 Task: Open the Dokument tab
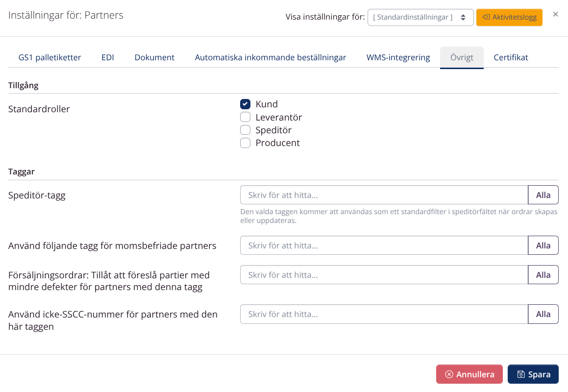click(x=154, y=57)
